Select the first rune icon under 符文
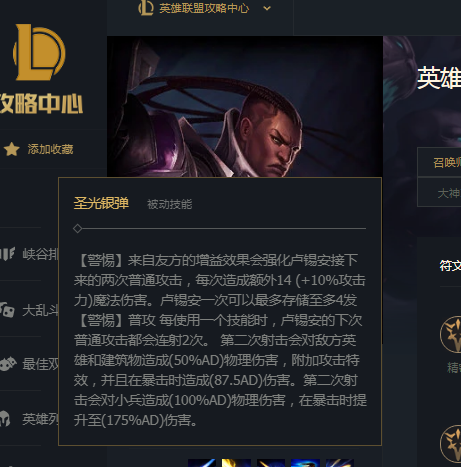The image size is (461, 467). pos(451,334)
